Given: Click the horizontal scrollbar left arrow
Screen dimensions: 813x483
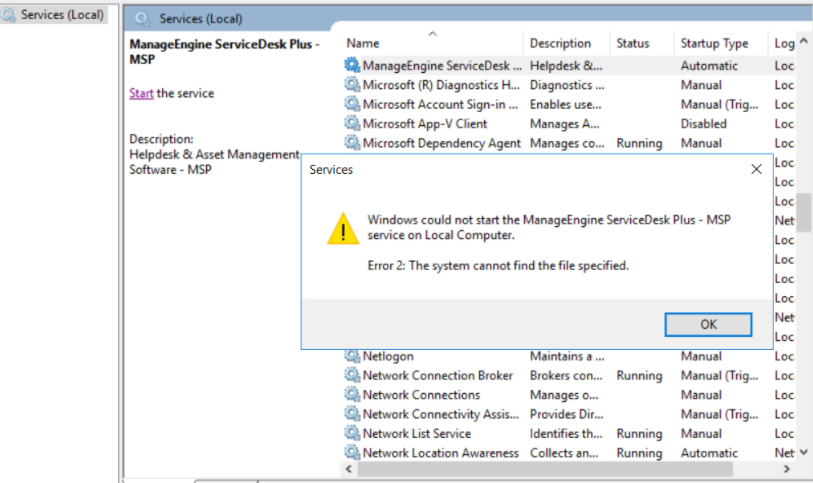Looking at the screenshot, I should click(348, 469).
